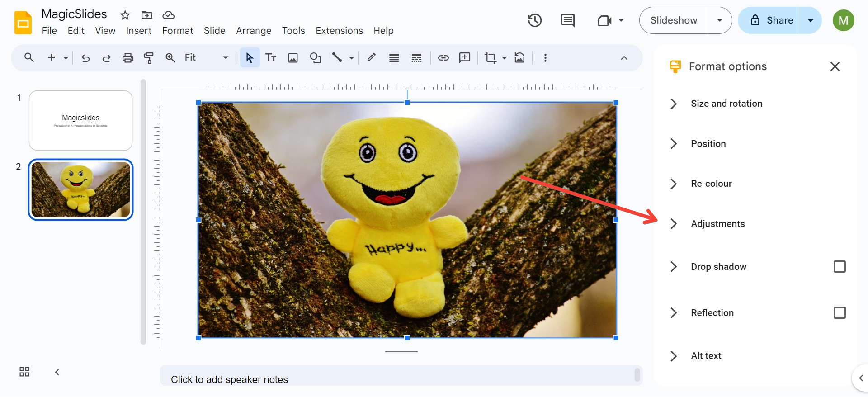Click the insert link icon

click(x=443, y=58)
